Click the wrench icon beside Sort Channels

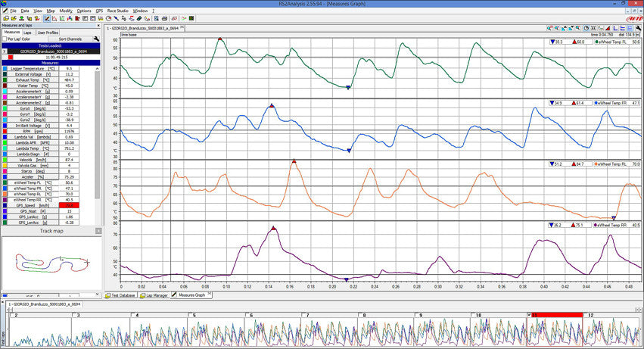coord(96,39)
